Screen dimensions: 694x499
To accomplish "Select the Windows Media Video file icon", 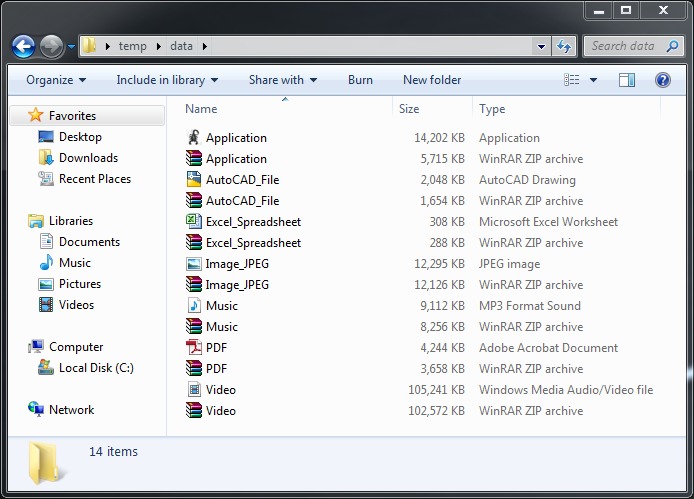I will point(194,390).
